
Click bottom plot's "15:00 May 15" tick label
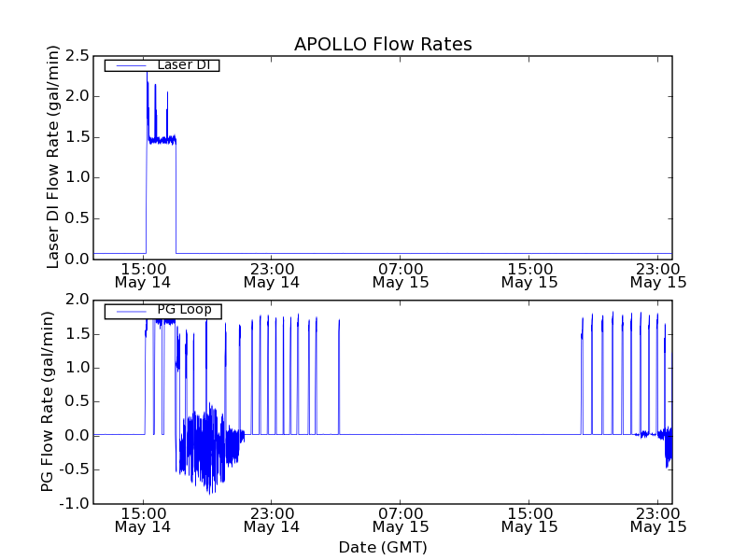click(x=529, y=519)
